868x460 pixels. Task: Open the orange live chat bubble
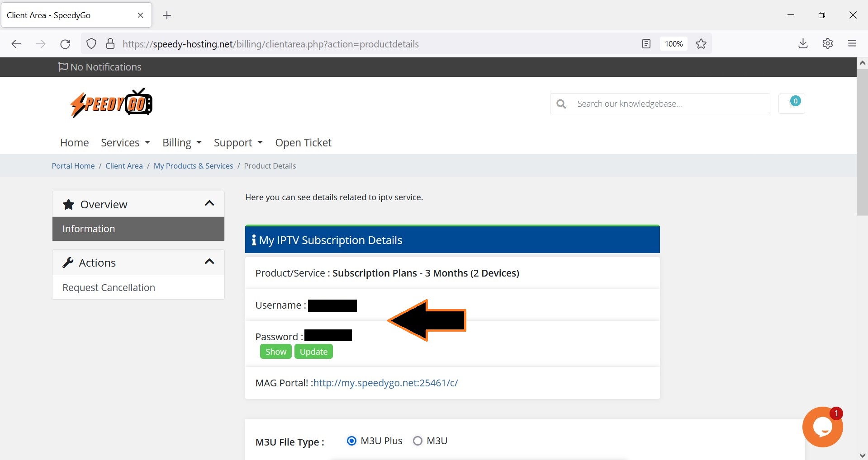click(822, 427)
